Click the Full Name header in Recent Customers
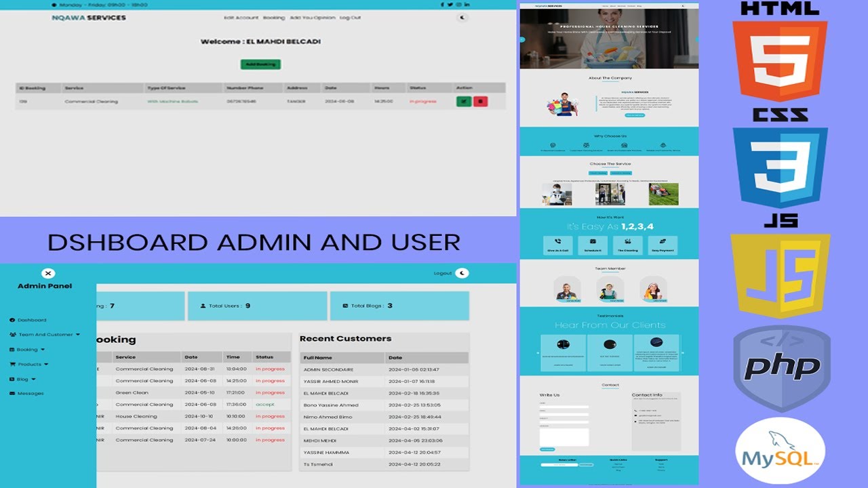Image resolution: width=868 pixels, height=488 pixels. coord(318,358)
